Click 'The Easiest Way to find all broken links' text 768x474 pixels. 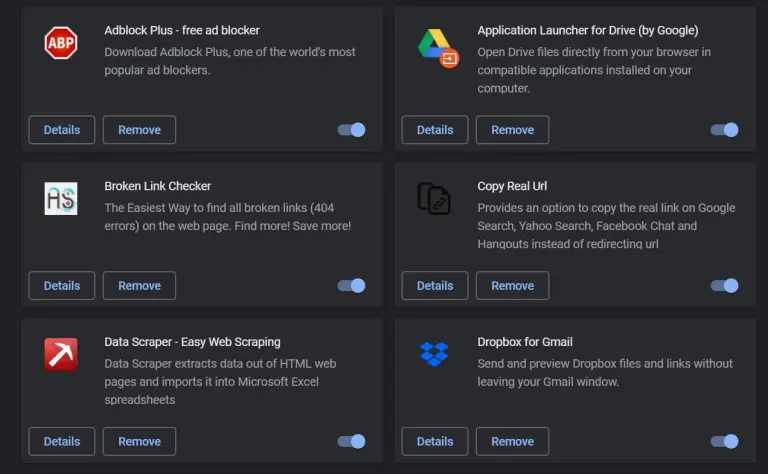(228, 216)
